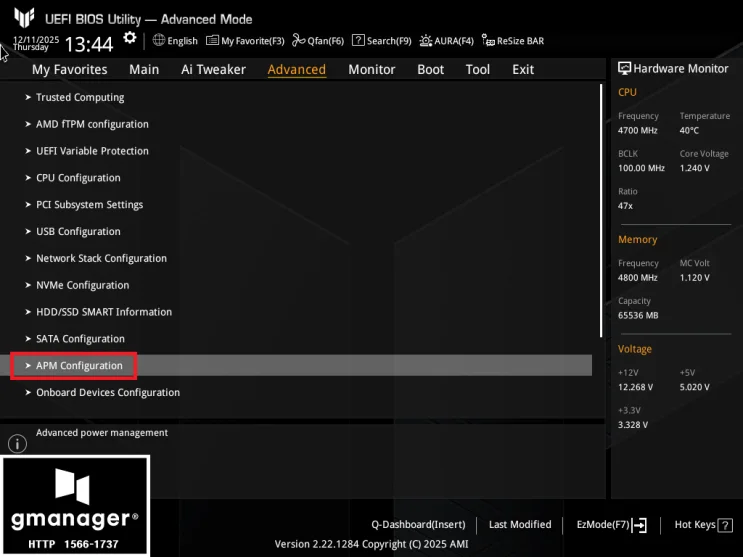Open My Favorite(F3) list icon
This screenshot has width=743, height=557.
coord(212,40)
